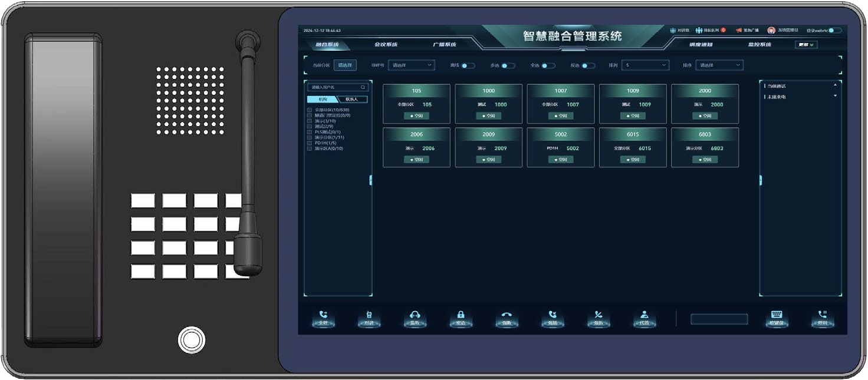
Task: Expand the 更多 menu in top bar
Action: point(806,45)
